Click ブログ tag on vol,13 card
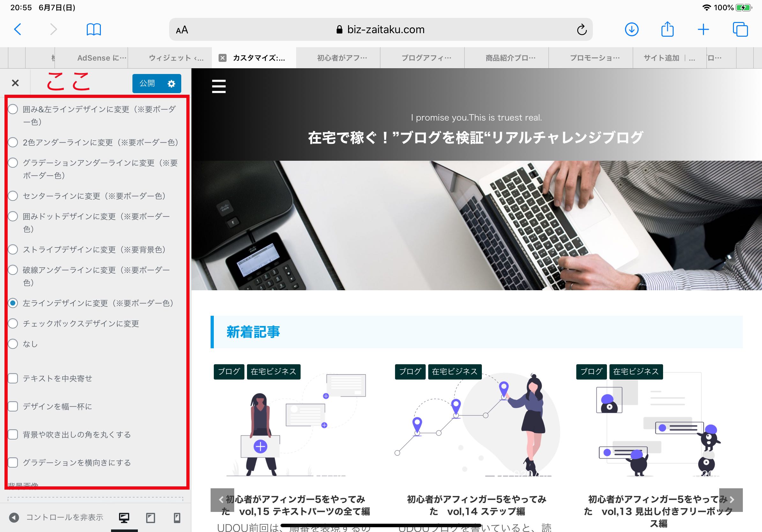The image size is (762, 532). pyautogui.click(x=591, y=372)
